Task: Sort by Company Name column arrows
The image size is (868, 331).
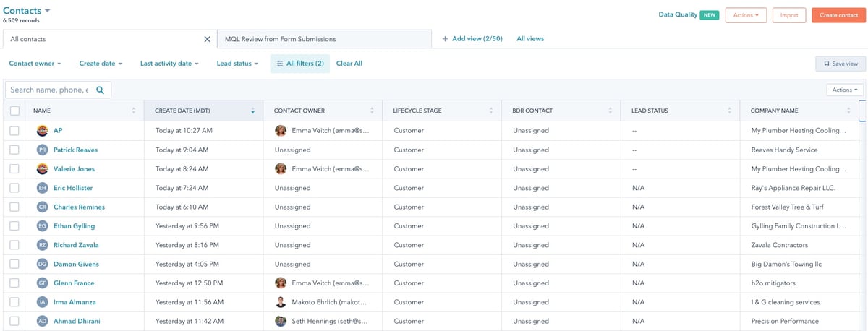Action: tap(848, 111)
